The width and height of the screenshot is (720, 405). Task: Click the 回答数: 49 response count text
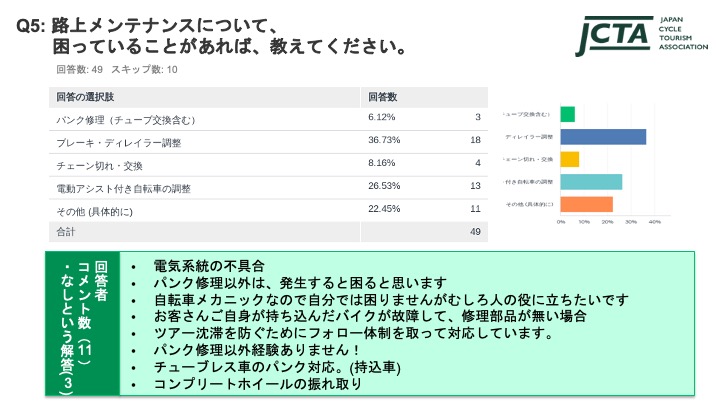pos(79,69)
